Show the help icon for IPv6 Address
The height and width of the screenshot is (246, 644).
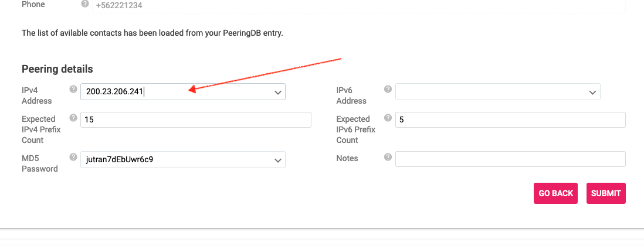pos(388,89)
